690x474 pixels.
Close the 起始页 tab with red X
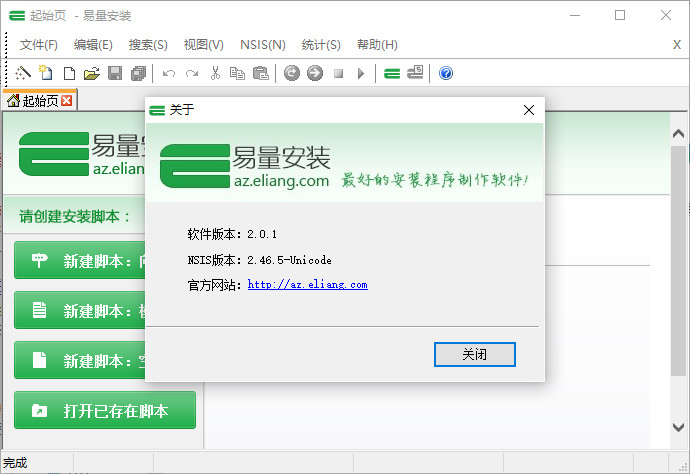pos(66,101)
